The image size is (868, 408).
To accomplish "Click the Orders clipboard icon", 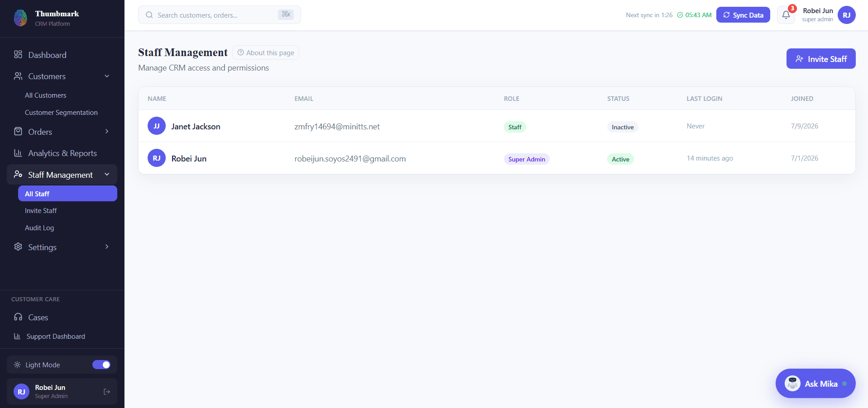I will (18, 132).
